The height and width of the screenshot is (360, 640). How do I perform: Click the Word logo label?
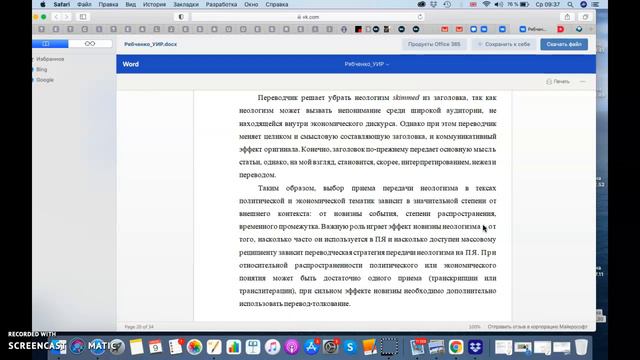coord(131,64)
